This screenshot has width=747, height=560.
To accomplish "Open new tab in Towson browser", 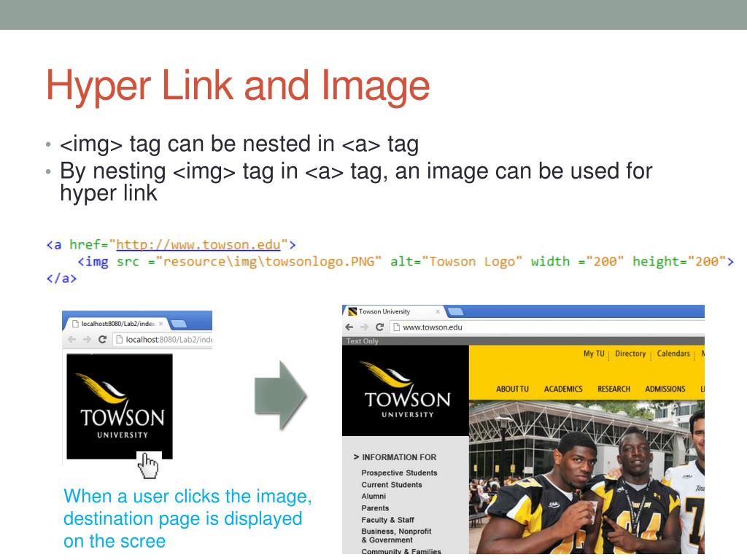I will [x=455, y=311].
